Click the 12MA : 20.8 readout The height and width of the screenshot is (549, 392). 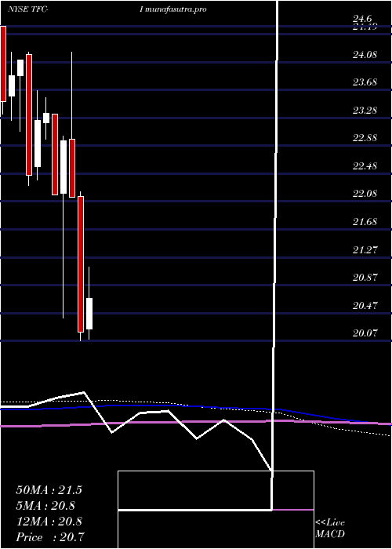coord(49,522)
